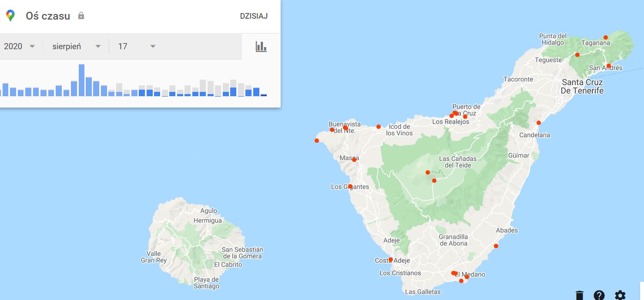Click the Valle Gran Rey label

coord(154,257)
